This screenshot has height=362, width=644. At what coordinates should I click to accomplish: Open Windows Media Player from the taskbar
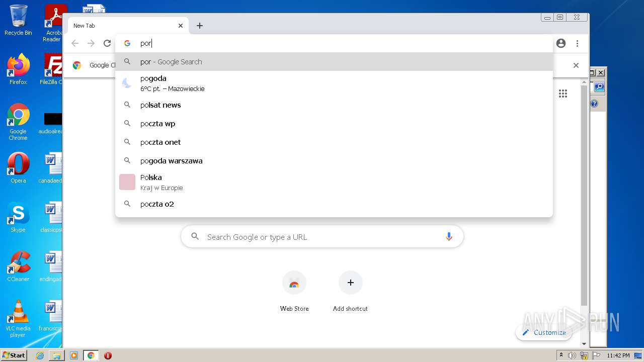point(74,355)
